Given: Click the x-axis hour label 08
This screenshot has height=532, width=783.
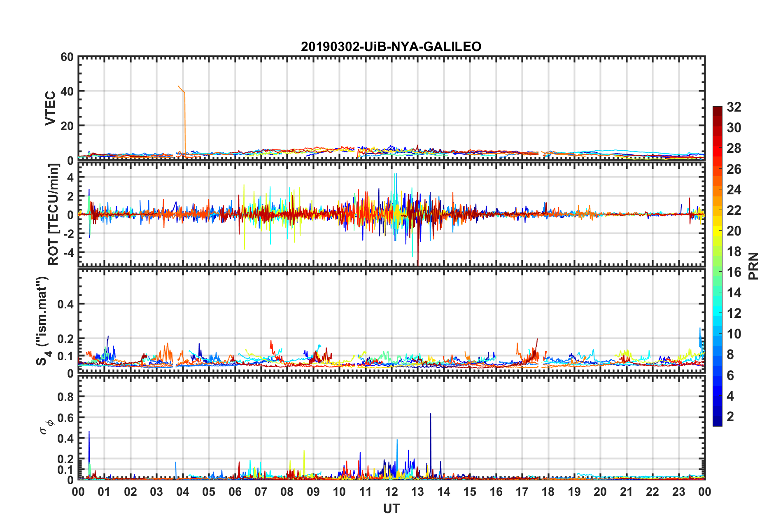Looking at the screenshot, I should 287,492.
